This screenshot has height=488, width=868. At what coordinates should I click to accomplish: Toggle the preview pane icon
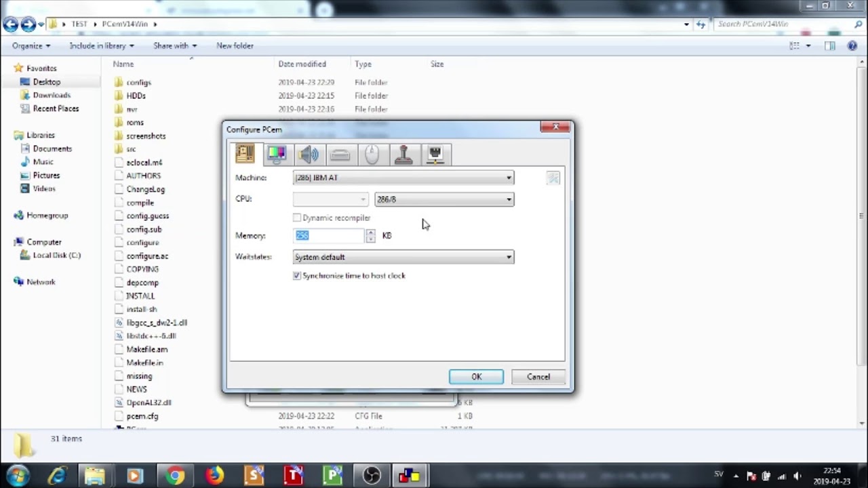(830, 45)
